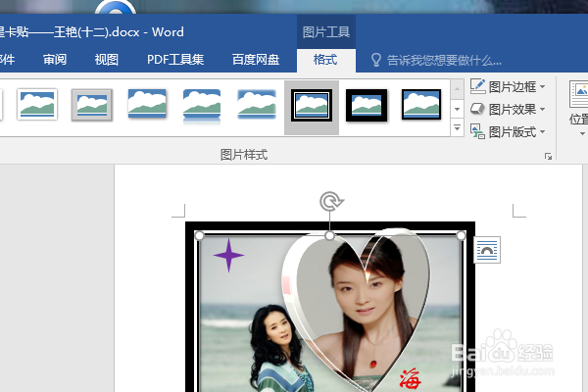Open the PDF工具集 tab
The width and height of the screenshot is (588, 392).
[175, 59]
